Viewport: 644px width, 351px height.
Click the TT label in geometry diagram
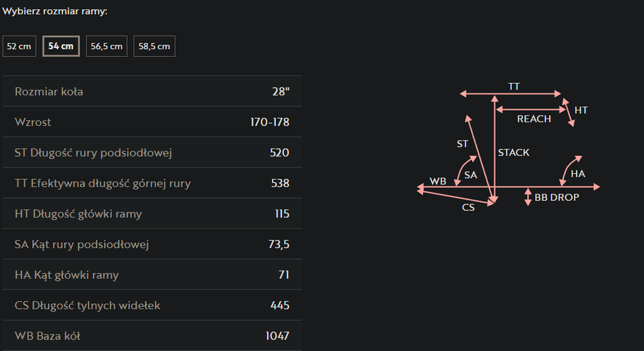[x=514, y=86]
